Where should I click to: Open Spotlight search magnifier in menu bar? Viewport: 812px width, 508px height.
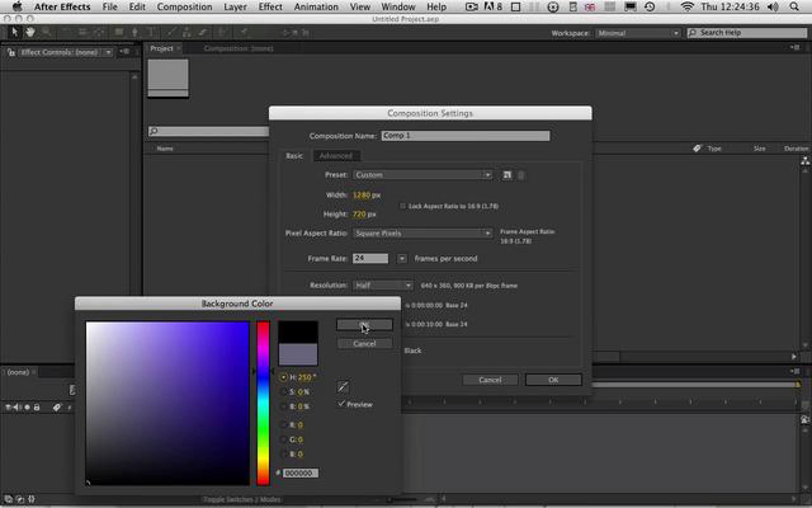(794, 6)
